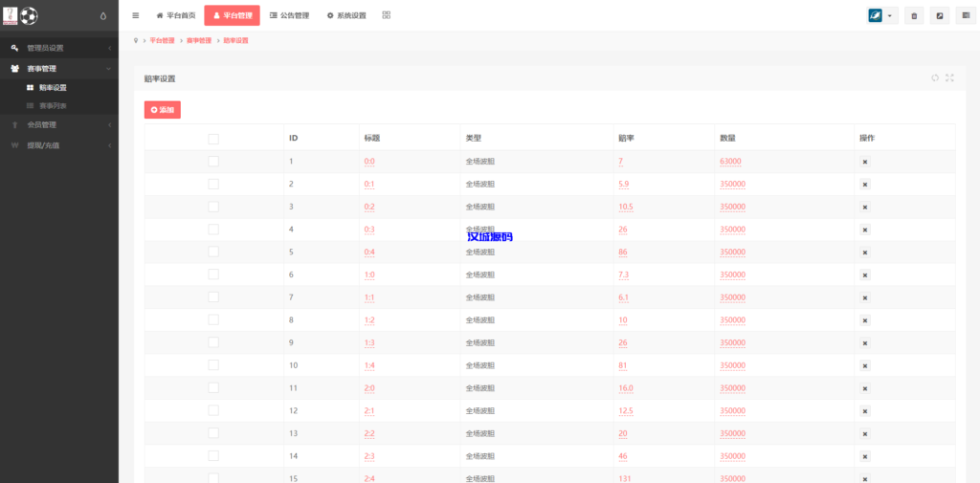The width and height of the screenshot is (980, 483).
Task: Edit the odds value 12.5 in row 12
Action: tap(626, 411)
